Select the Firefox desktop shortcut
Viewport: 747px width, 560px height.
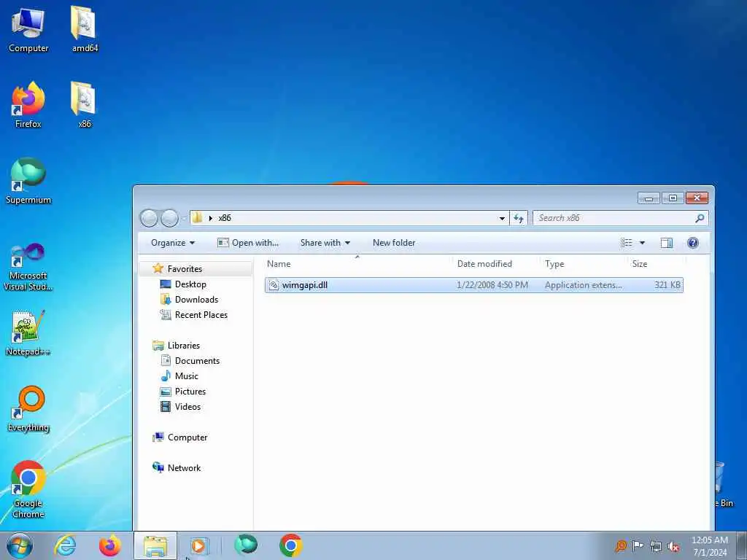28,105
